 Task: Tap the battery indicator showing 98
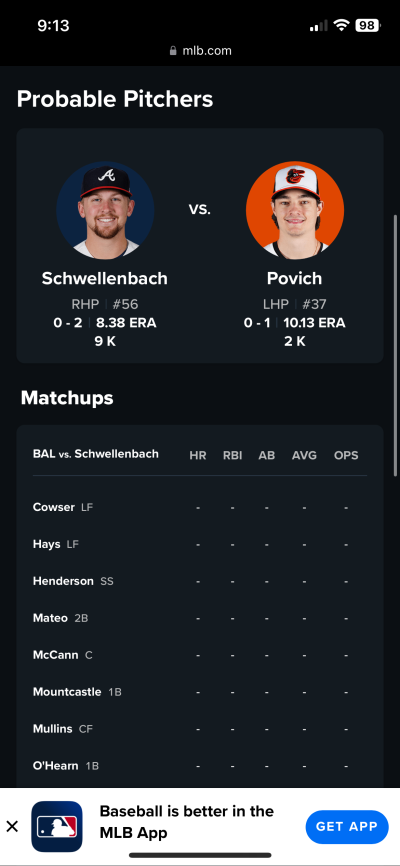tap(367, 25)
